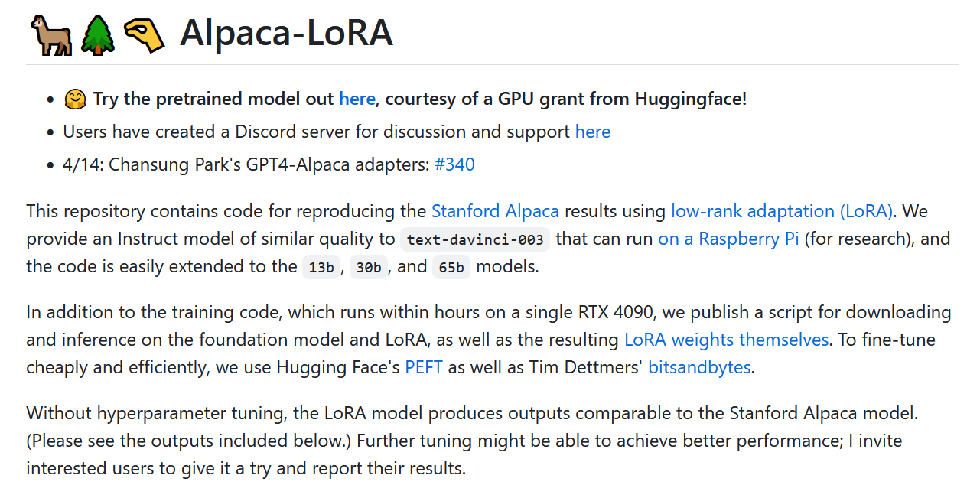This screenshot has height=485, width=980.
Task: Open the Discord server 'here' link
Action: (x=593, y=132)
